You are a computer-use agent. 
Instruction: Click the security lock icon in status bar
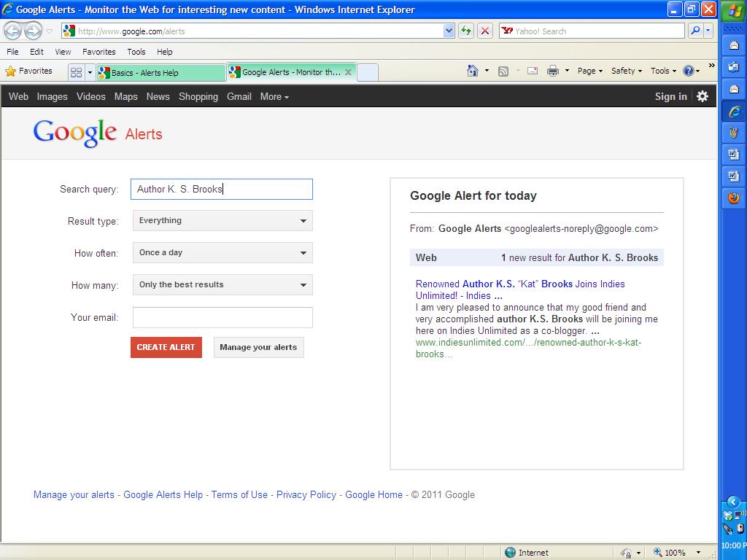(626, 553)
